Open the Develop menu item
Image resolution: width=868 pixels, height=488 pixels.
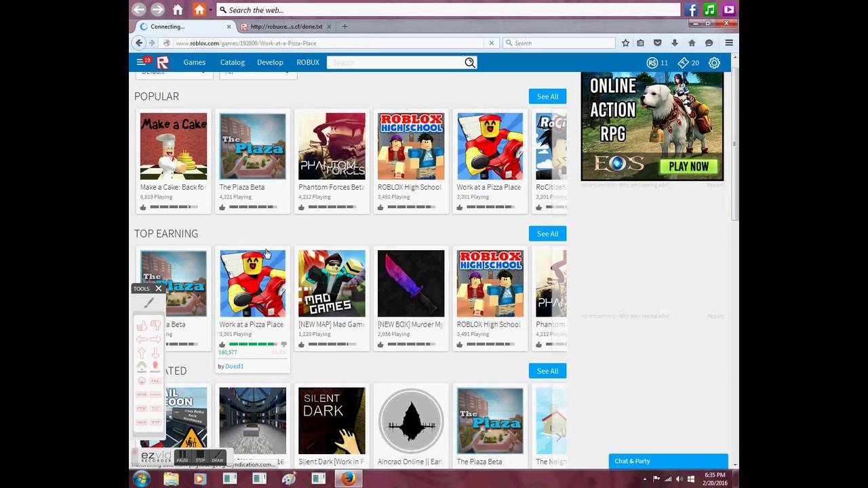(x=270, y=62)
